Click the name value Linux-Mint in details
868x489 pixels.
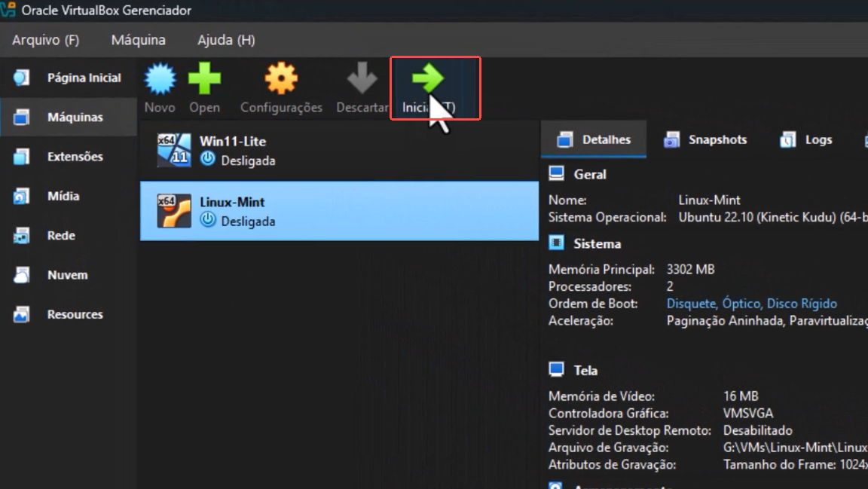click(709, 200)
